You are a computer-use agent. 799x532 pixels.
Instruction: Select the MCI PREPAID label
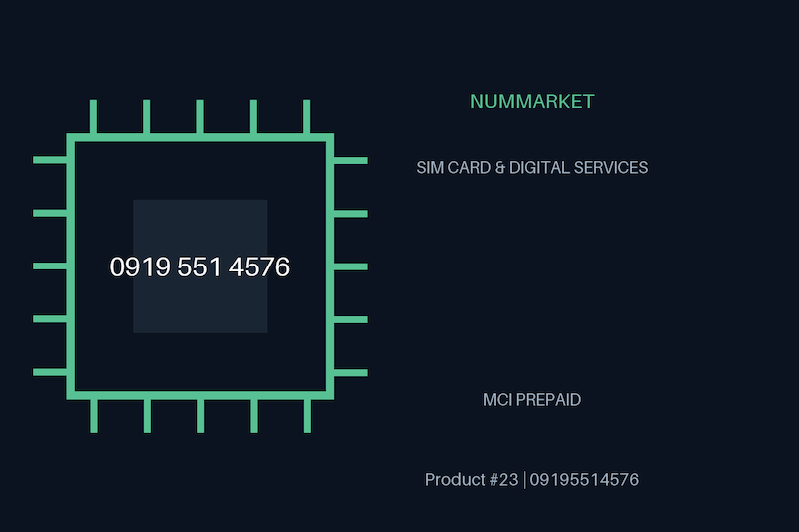[x=532, y=400]
